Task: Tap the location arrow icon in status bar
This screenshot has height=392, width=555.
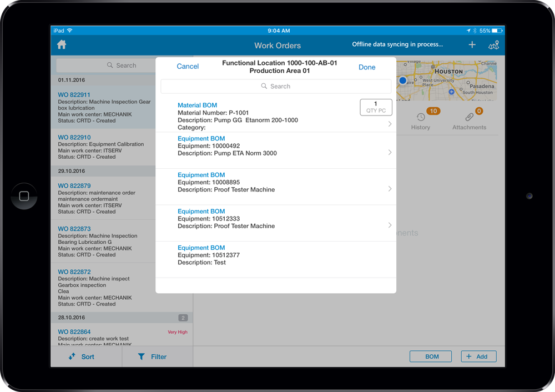Action: [x=468, y=31]
